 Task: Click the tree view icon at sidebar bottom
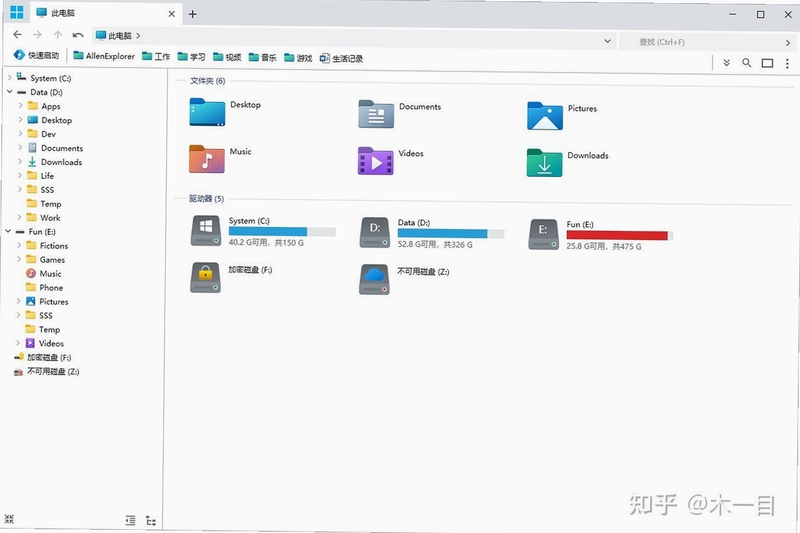tap(151, 521)
